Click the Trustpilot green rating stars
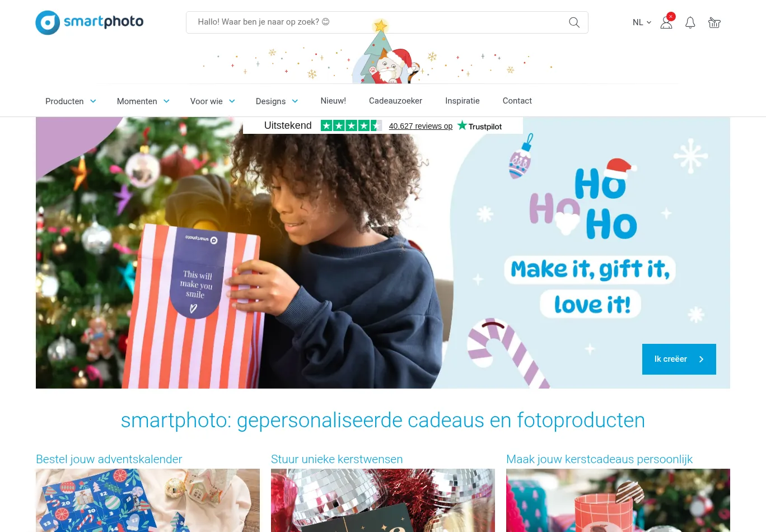Image resolution: width=766 pixels, height=532 pixels. click(x=351, y=126)
